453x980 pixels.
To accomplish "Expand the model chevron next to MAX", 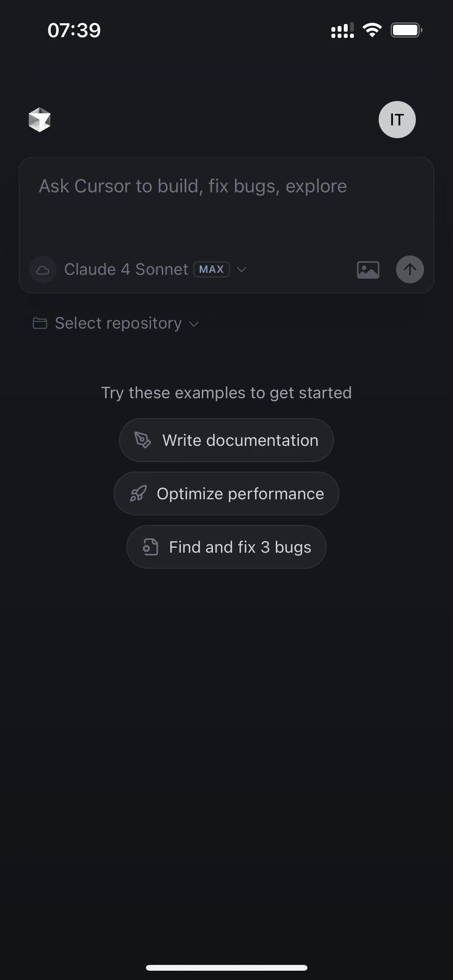I will 242,269.
